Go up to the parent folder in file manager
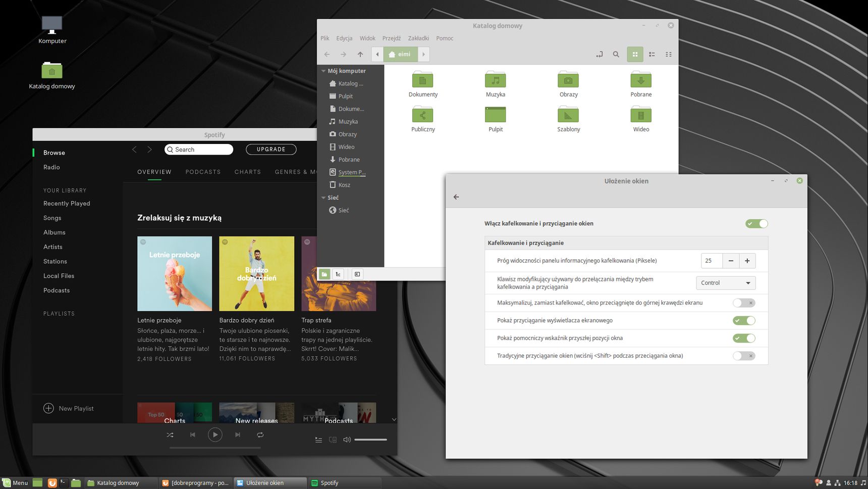The width and height of the screenshot is (868, 489). [360, 54]
